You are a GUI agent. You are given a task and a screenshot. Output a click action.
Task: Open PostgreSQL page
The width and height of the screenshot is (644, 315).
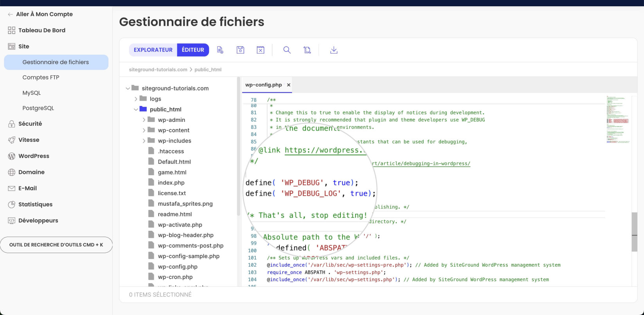(38, 108)
